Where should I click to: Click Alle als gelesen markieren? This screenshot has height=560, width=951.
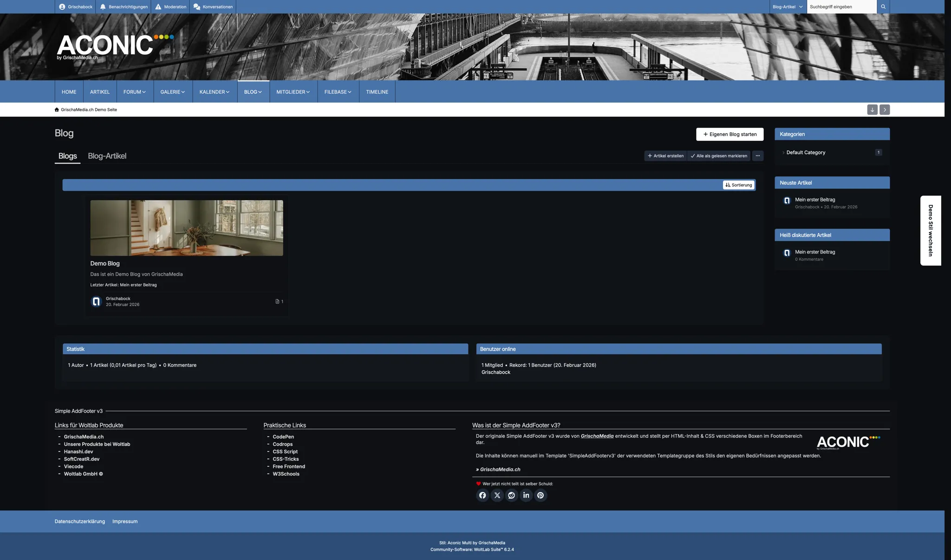[719, 156]
